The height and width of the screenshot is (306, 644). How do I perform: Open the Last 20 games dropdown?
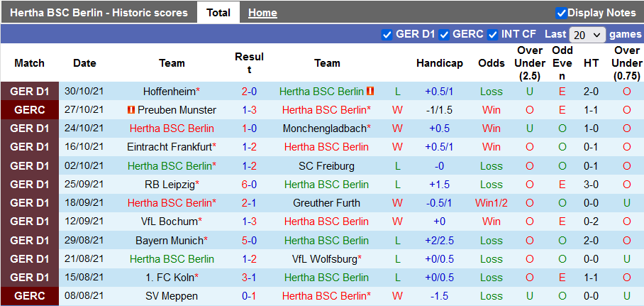587,34
